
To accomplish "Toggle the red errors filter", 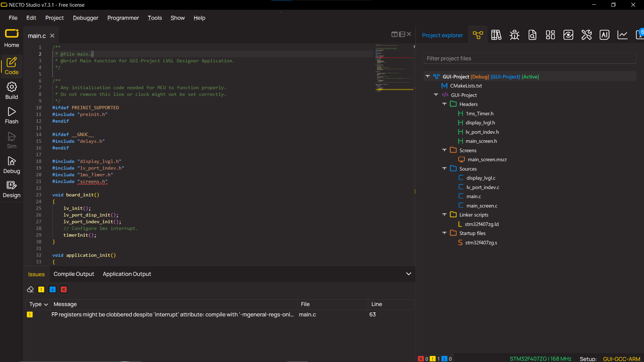I will pyautogui.click(x=64, y=289).
